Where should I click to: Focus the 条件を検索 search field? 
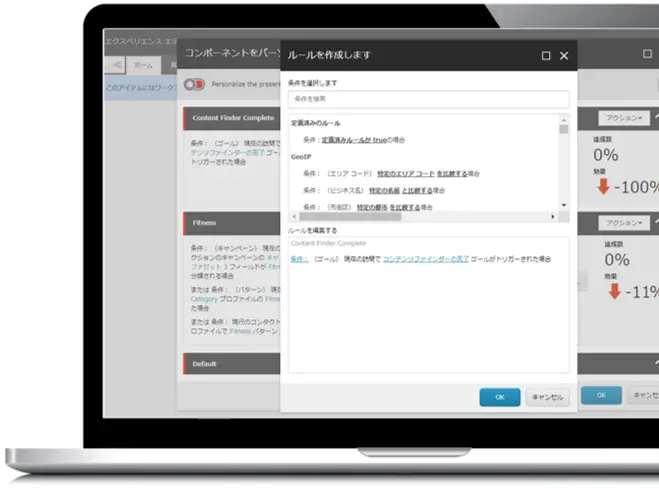428,100
